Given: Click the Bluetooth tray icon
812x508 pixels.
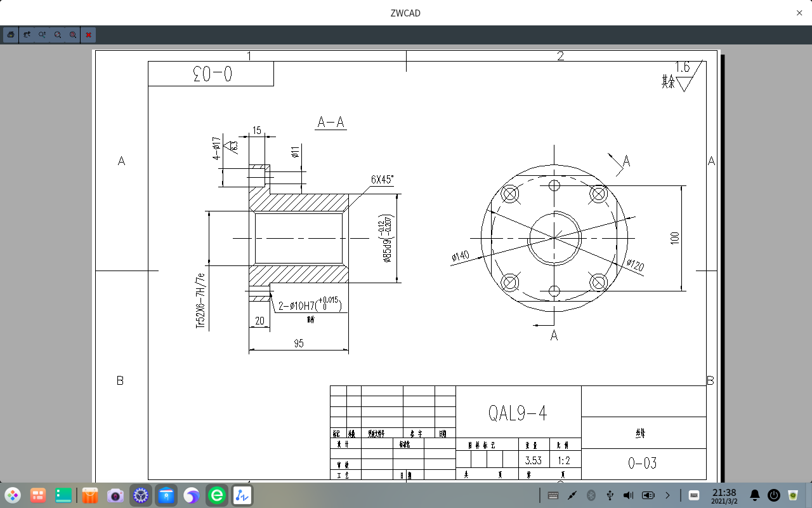Looking at the screenshot, I should (591, 495).
